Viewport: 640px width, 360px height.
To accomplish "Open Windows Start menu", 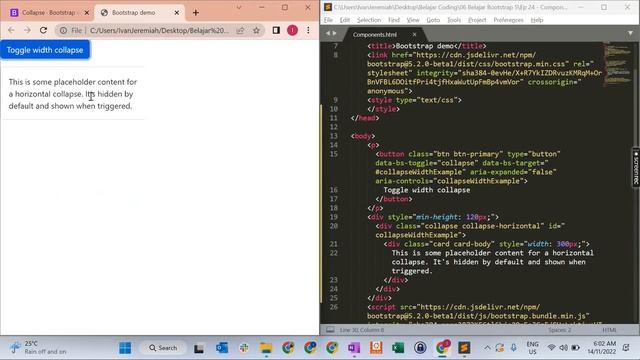I will 125,348.
